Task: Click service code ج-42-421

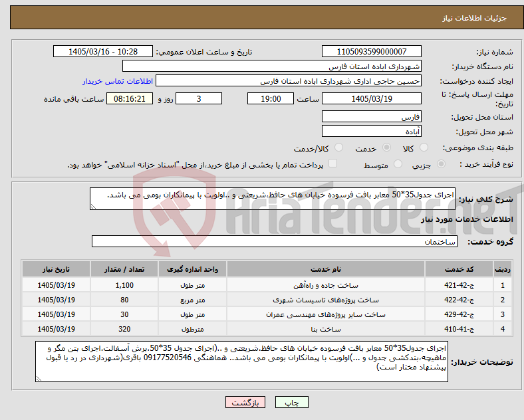Action: coord(459,286)
